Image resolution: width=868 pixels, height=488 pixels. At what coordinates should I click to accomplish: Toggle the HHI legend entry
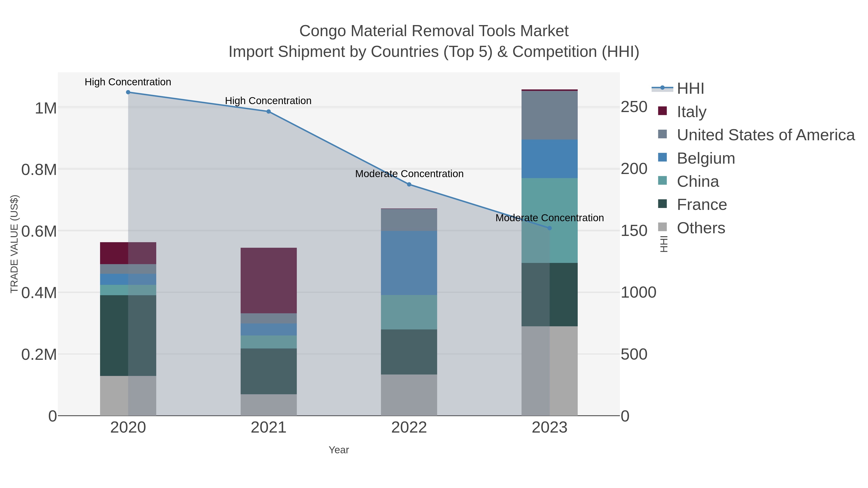[678, 89]
